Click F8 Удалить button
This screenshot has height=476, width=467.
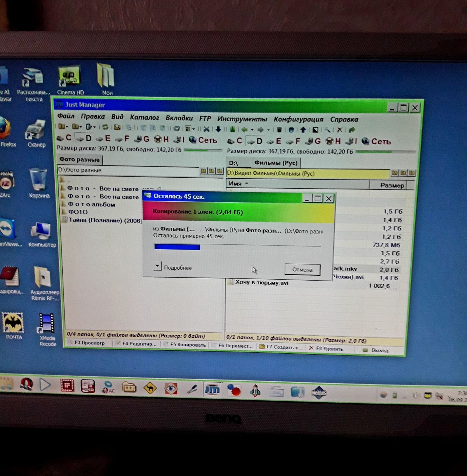coord(326,348)
